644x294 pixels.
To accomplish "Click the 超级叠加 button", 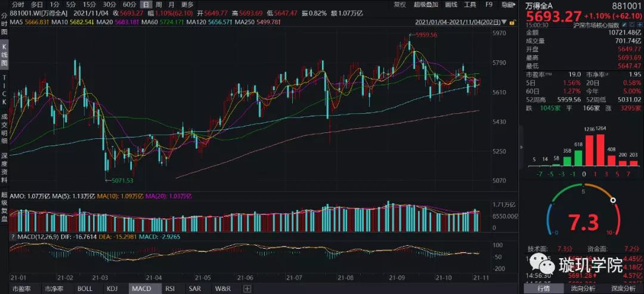I will pos(426,5).
